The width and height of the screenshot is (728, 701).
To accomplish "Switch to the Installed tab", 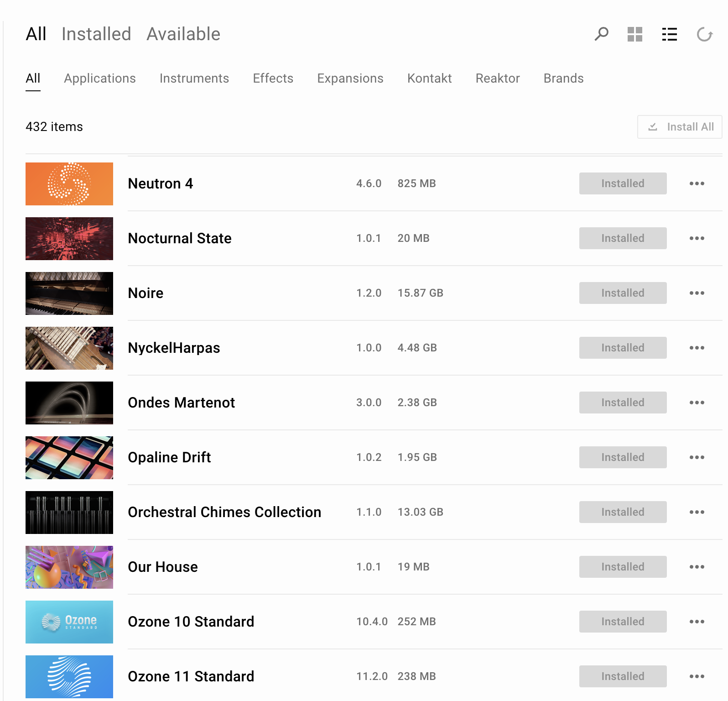I will click(x=96, y=34).
